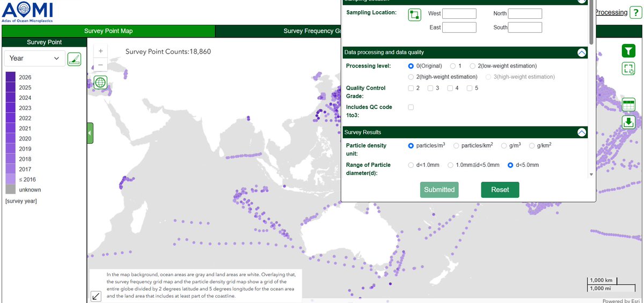The image size is (644, 303).
Task: Click the area selection frame icon on map
Action: tap(628, 68)
